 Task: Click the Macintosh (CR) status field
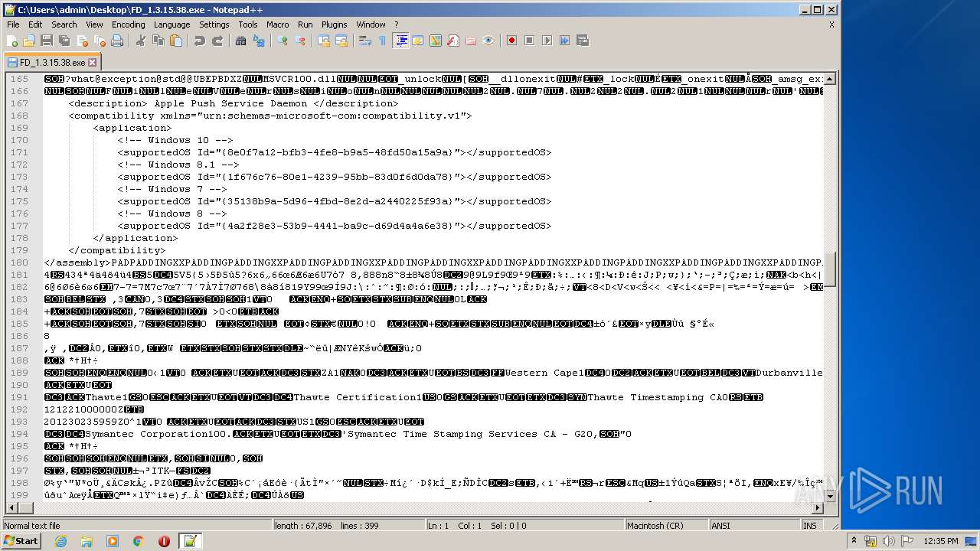(x=665, y=526)
